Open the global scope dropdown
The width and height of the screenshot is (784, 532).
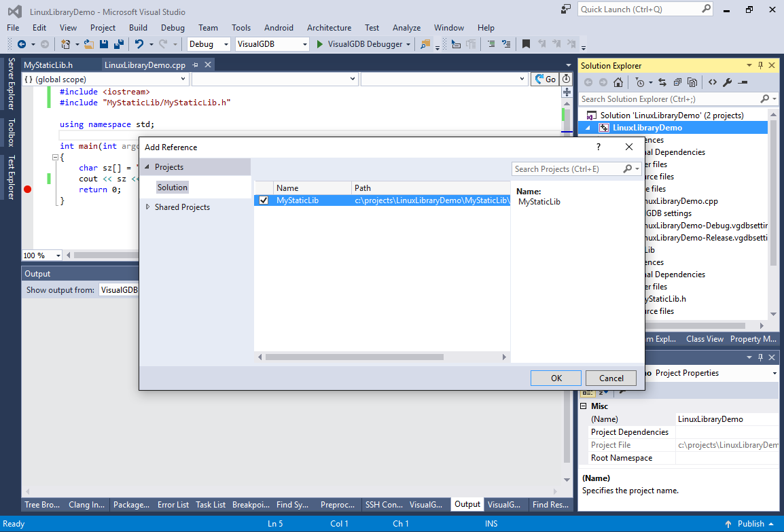[x=105, y=79]
